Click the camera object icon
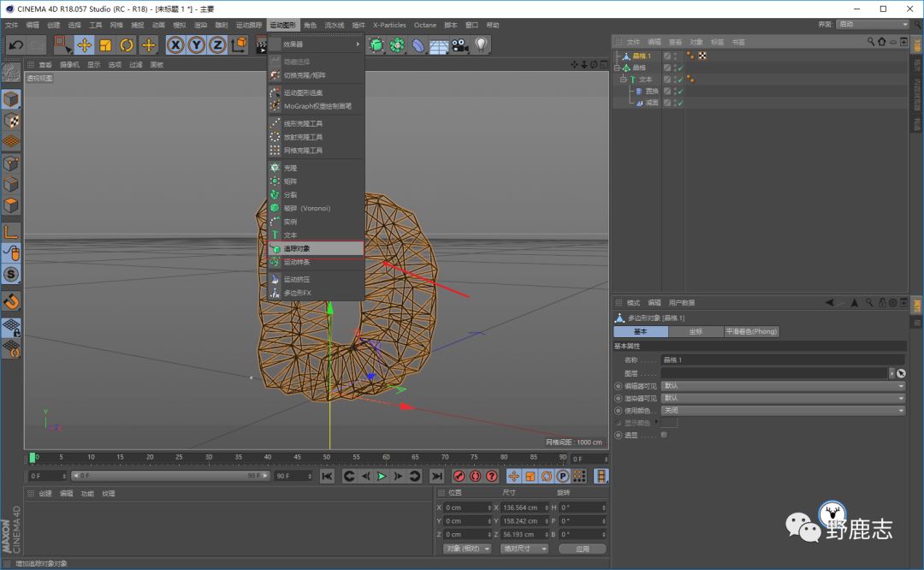The width and height of the screenshot is (924, 570). point(459,45)
